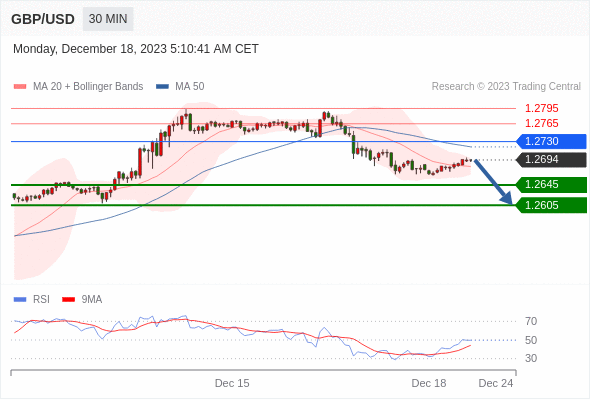Click the 1.2795 red resistance label
The height and width of the screenshot is (400, 590).
coord(541,108)
